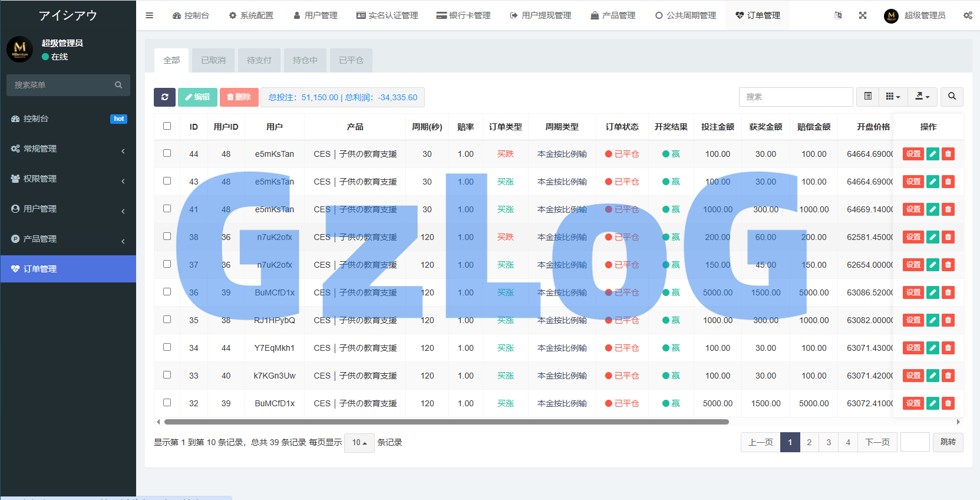
Task: Remove order 36 with the trash icon
Action: [948, 292]
